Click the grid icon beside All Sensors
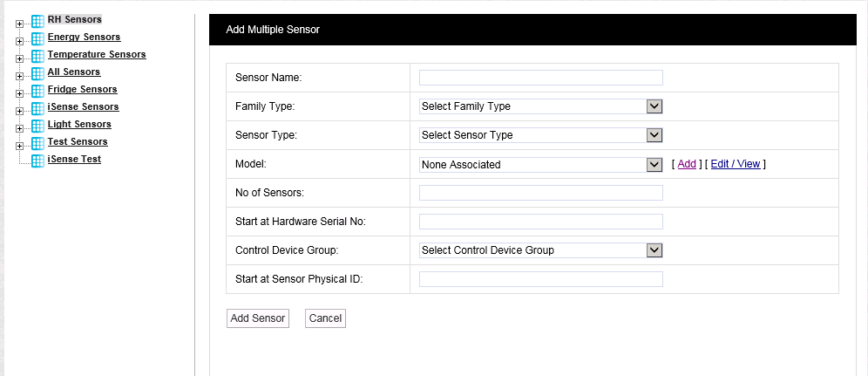 pos(37,74)
